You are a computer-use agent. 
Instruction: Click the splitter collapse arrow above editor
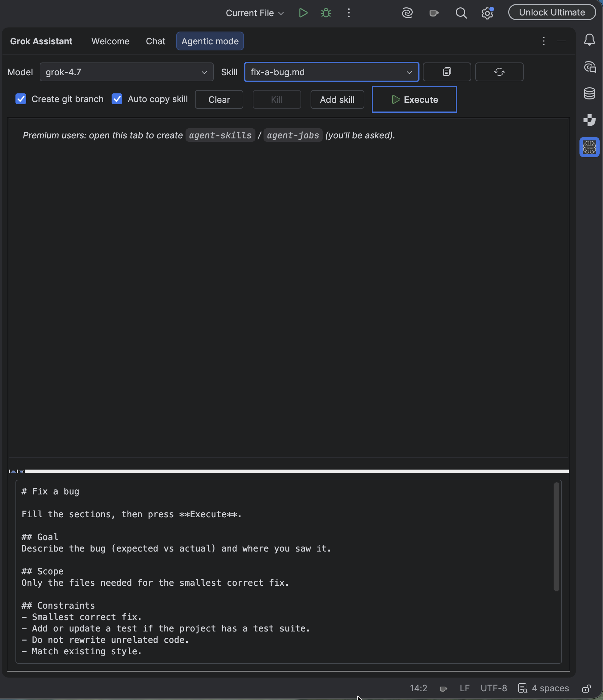pyautogui.click(x=13, y=471)
